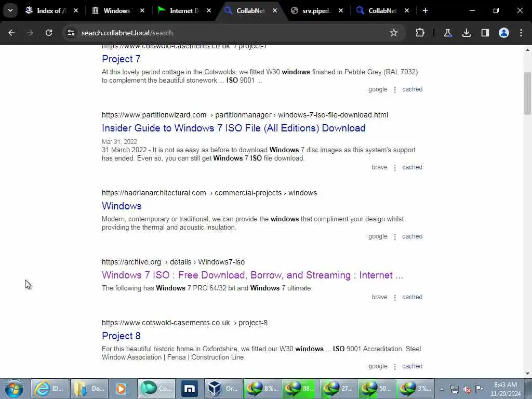Open the Windows result from hadrianarchitectural
This screenshot has width=532, height=399.
pos(122,206)
